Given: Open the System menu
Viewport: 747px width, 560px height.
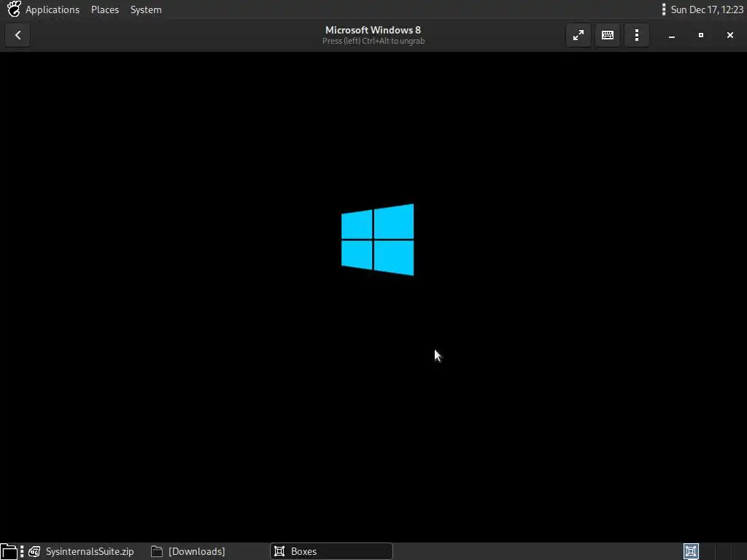Looking at the screenshot, I should (146, 9).
